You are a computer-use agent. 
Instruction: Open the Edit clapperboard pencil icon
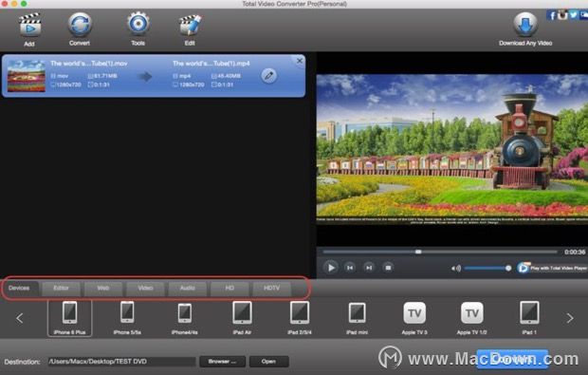pos(190,25)
